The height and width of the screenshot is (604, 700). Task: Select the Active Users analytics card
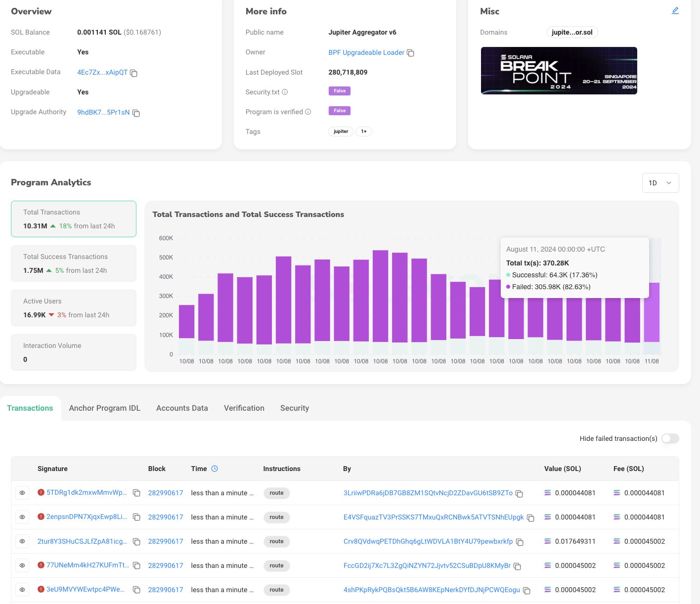click(x=74, y=308)
